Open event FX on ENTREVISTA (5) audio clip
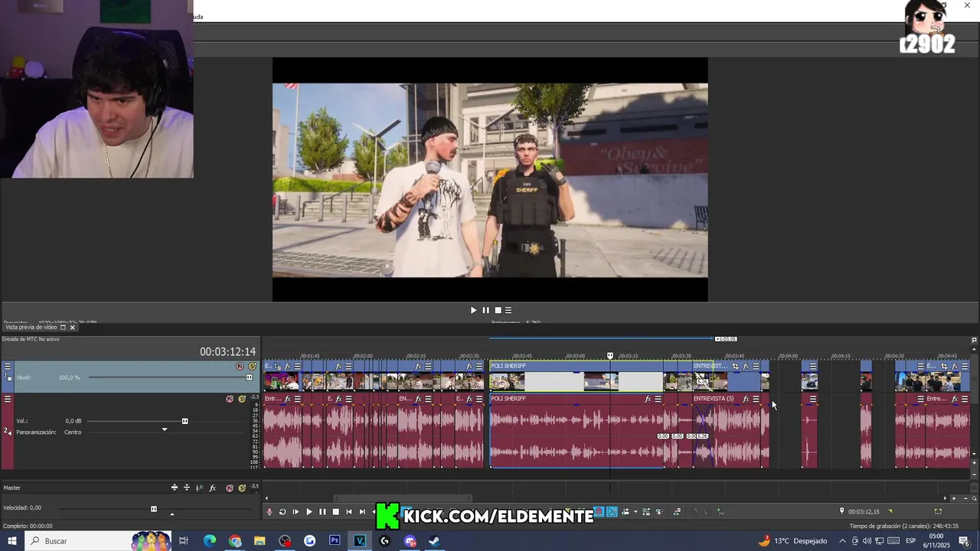This screenshot has height=551, width=980. (x=746, y=399)
